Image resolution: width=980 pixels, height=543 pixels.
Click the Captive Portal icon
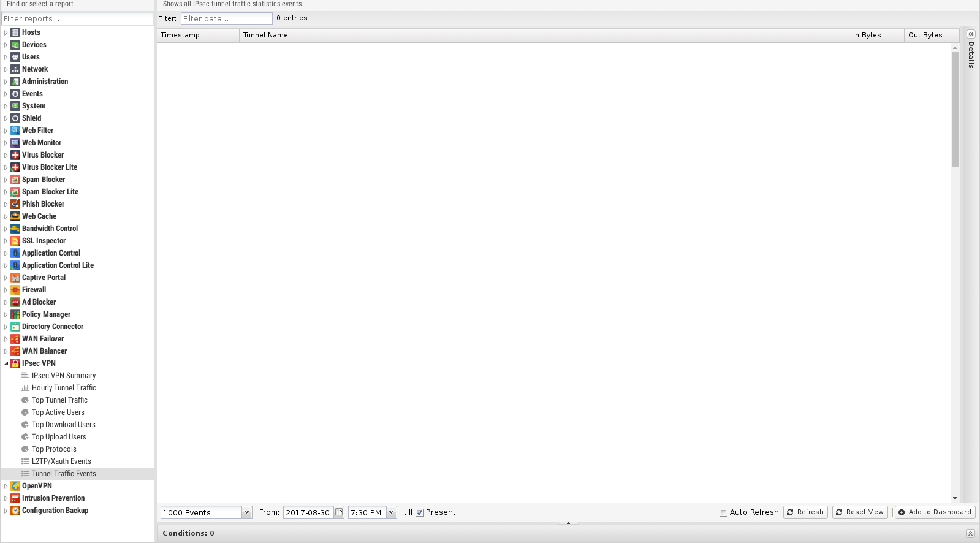(x=15, y=278)
